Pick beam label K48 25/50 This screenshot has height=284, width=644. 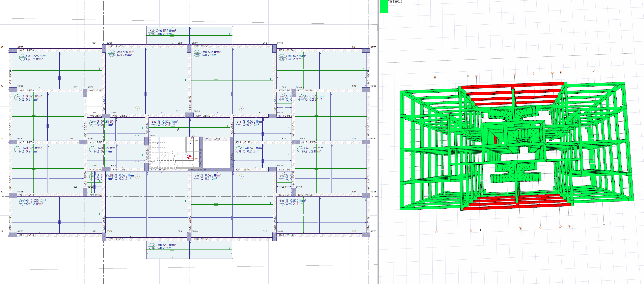pyautogui.click(x=27, y=51)
